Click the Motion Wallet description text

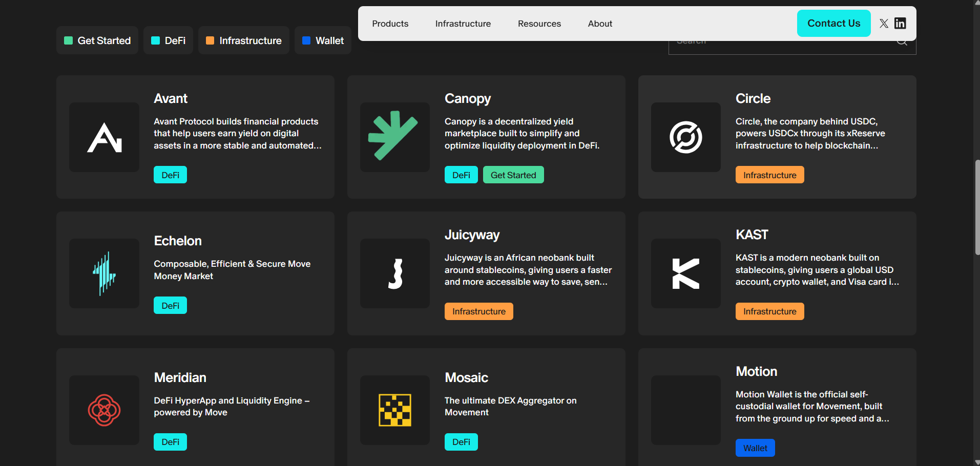pyautogui.click(x=812, y=407)
